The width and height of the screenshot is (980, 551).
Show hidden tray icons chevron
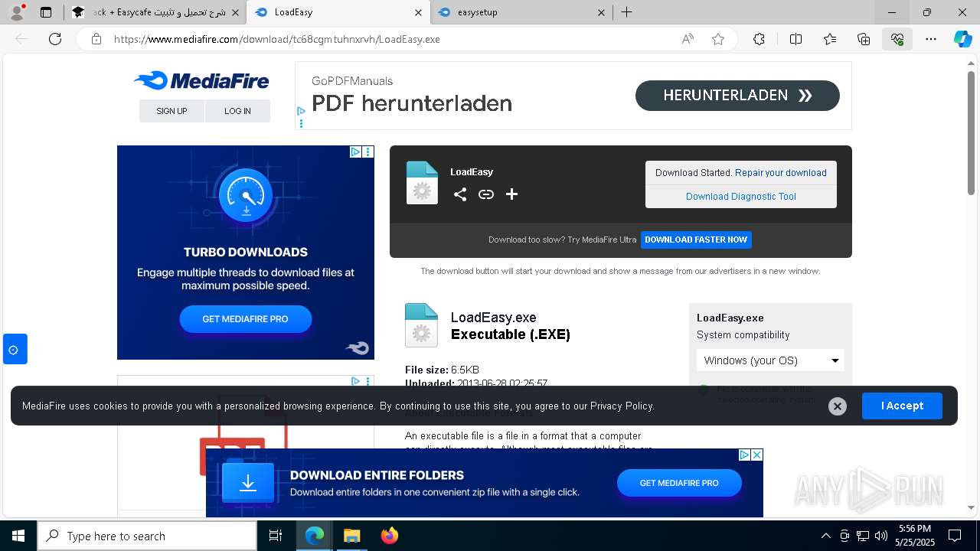click(825, 536)
